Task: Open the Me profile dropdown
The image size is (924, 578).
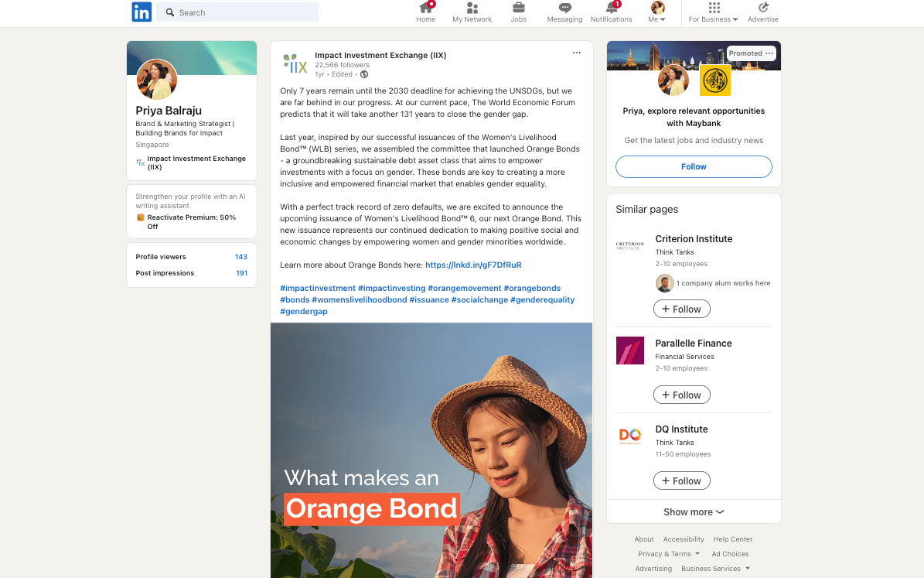Action: [657, 12]
